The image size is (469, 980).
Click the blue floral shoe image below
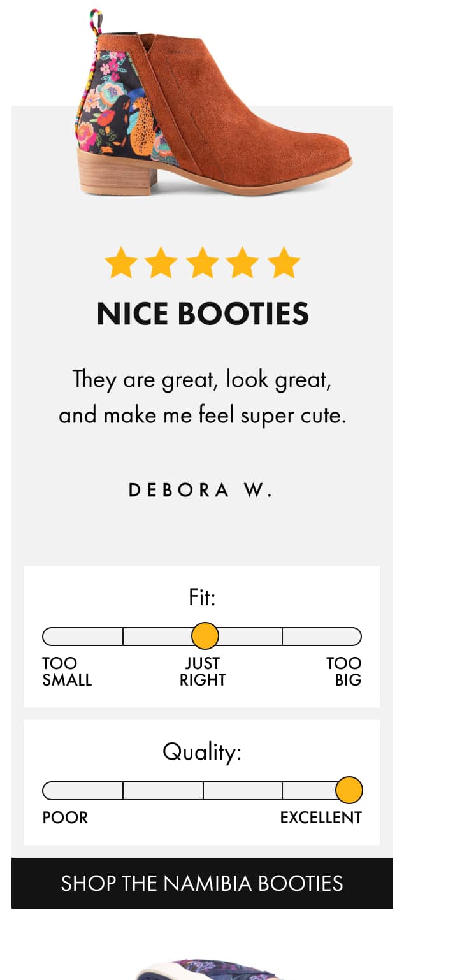click(x=210, y=969)
